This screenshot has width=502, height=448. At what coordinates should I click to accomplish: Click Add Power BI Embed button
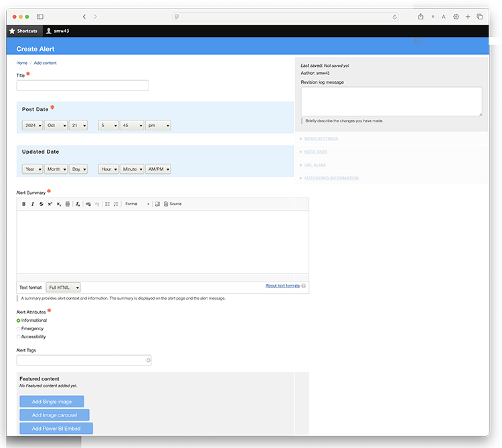[x=56, y=429]
